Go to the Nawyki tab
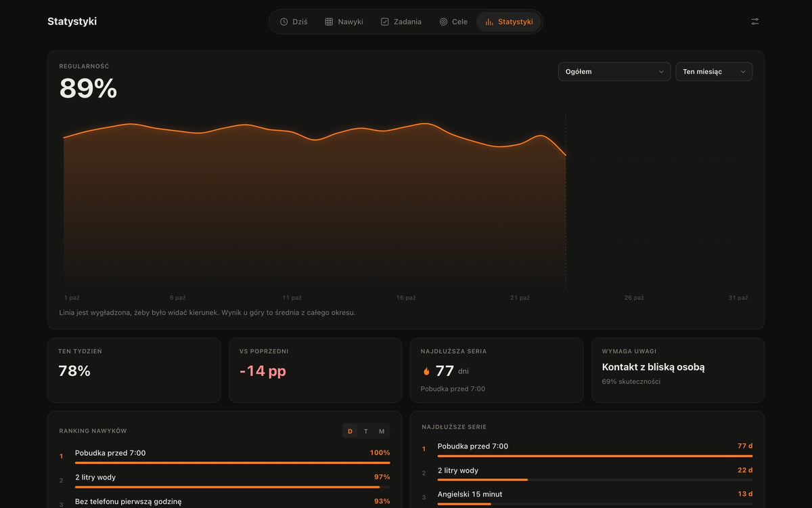The height and width of the screenshot is (508, 812). [x=344, y=22]
